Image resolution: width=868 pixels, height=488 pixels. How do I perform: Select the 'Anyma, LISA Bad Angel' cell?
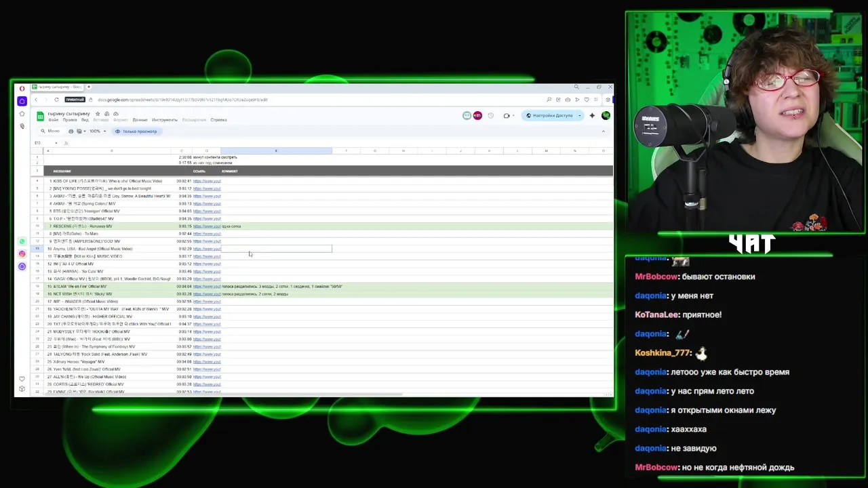[112, 249]
